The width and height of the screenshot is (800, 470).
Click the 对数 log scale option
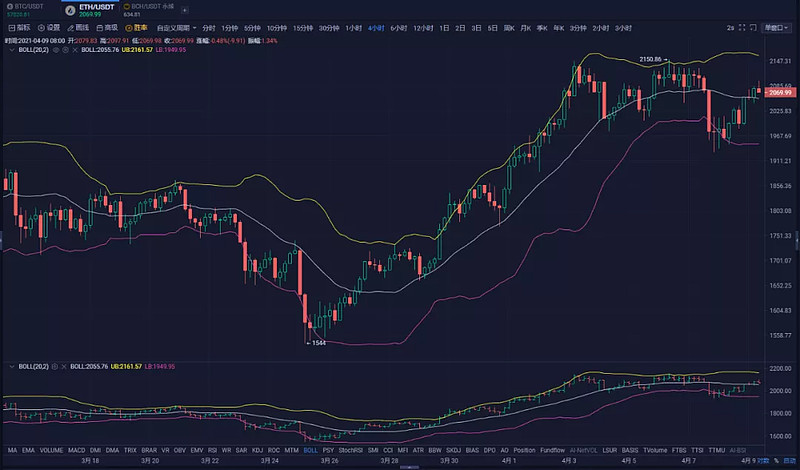point(763,460)
